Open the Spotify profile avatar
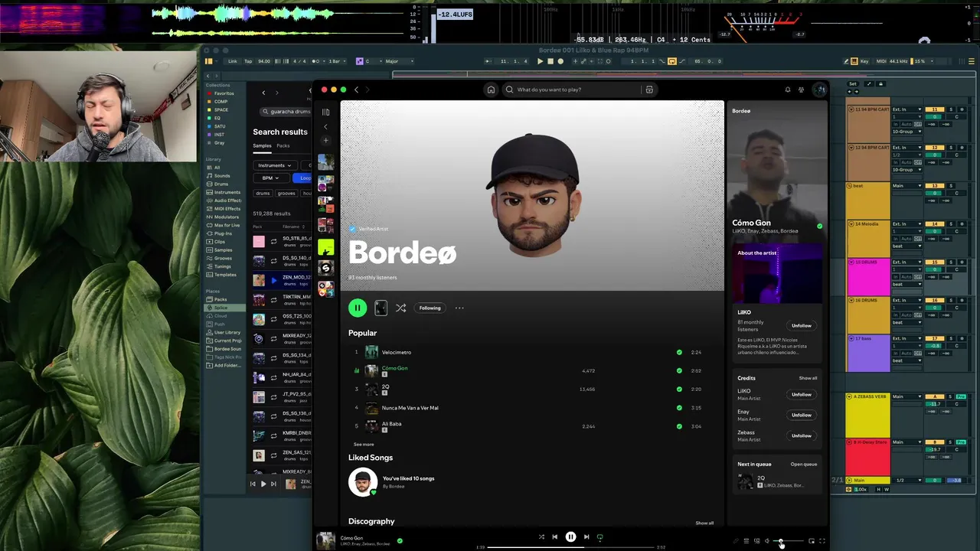Image resolution: width=980 pixels, height=551 pixels. [820, 90]
